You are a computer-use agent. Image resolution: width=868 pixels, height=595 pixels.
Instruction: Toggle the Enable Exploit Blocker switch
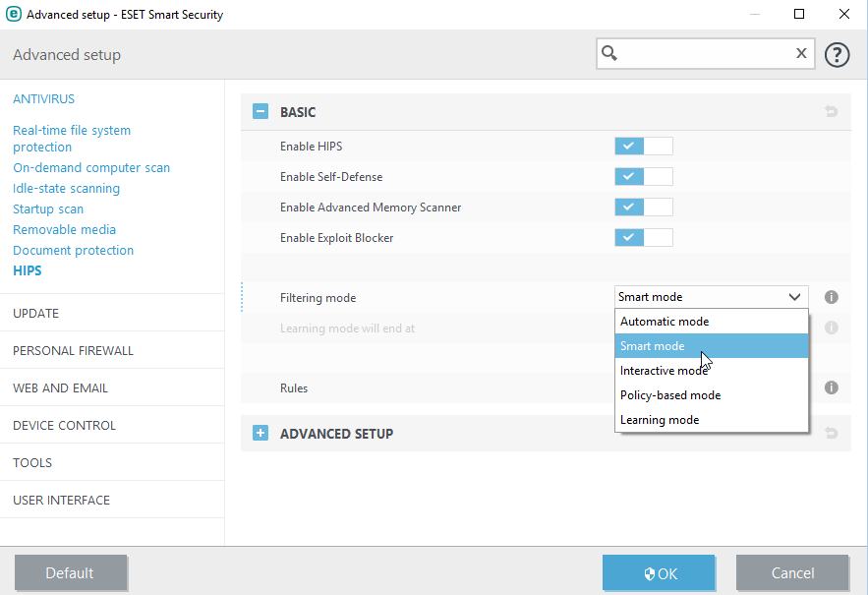[643, 238]
